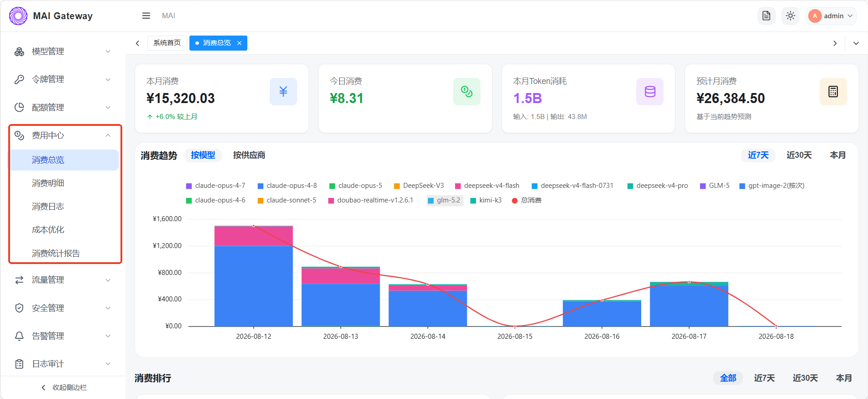
Task: Click the 2026-08-16 stacked bar
Action: (x=602, y=313)
